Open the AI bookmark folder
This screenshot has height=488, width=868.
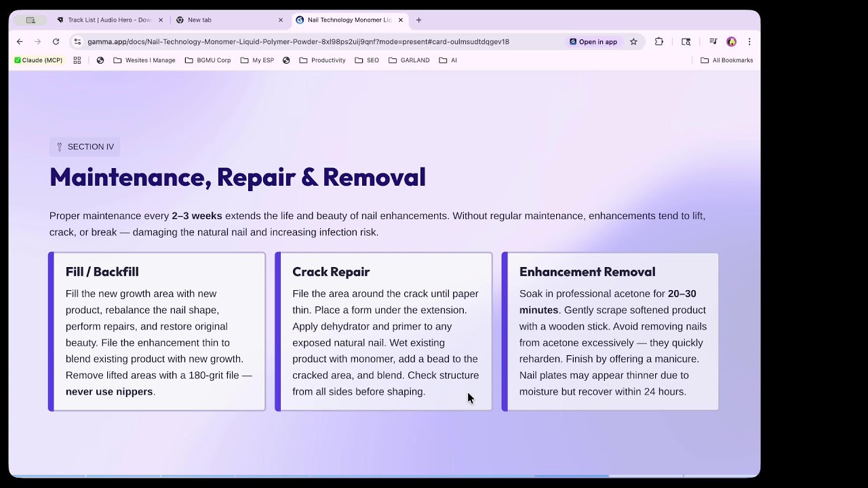point(448,60)
